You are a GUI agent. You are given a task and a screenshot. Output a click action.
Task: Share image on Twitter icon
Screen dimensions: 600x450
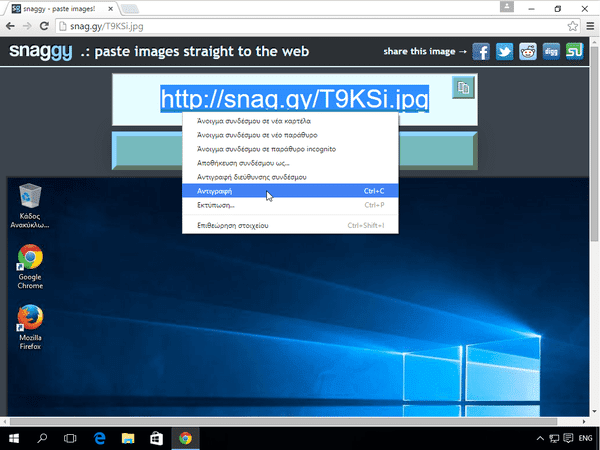pyautogui.click(x=504, y=51)
